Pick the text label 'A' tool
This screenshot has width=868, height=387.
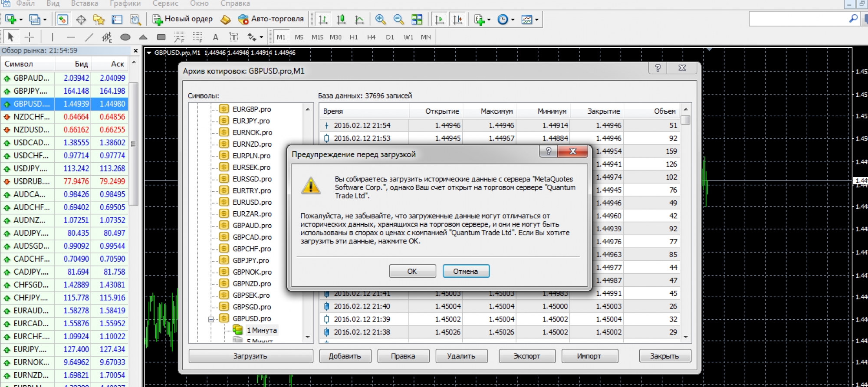[215, 37]
